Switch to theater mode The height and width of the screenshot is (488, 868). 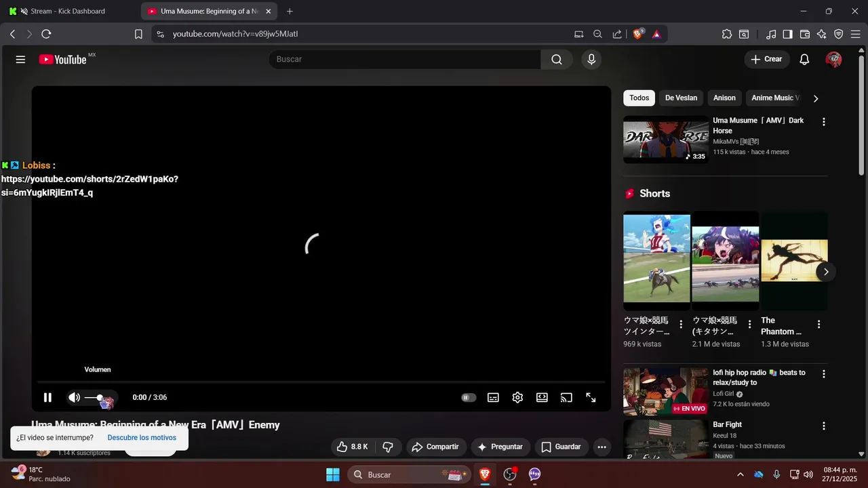(x=542, y=398)
